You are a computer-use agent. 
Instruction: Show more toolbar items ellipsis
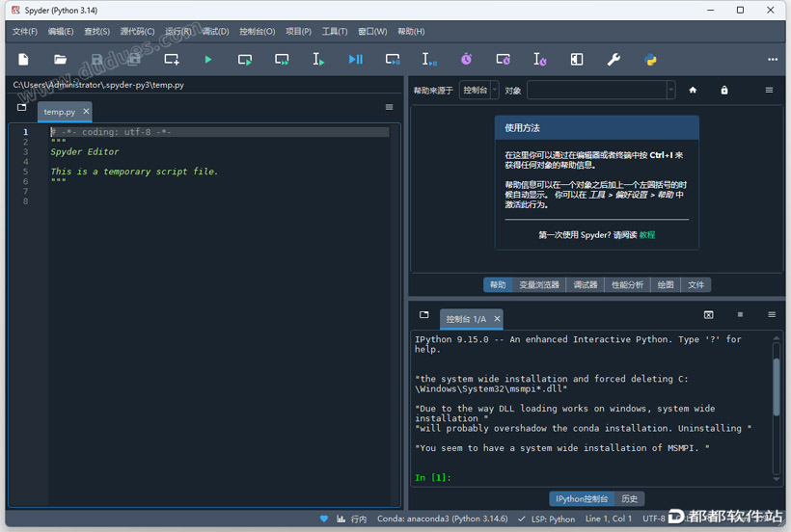pos(773,60)
